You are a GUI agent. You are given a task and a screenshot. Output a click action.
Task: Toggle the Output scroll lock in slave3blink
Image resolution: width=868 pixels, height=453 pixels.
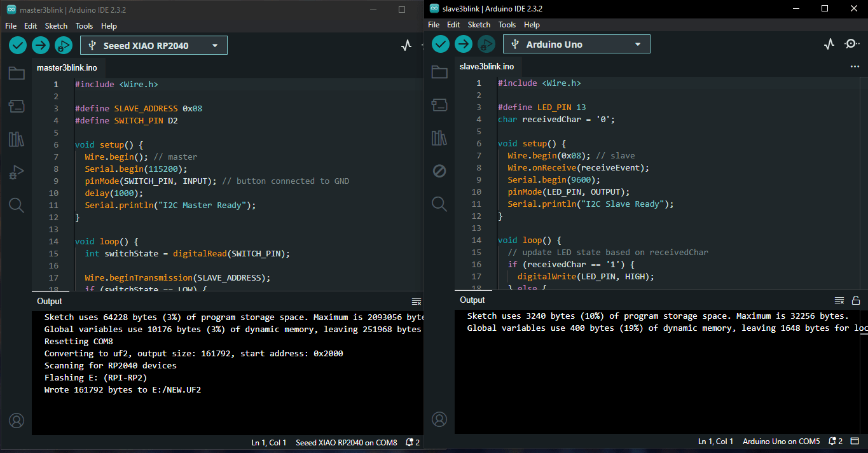pyautogui.click(x=856, y=300)
